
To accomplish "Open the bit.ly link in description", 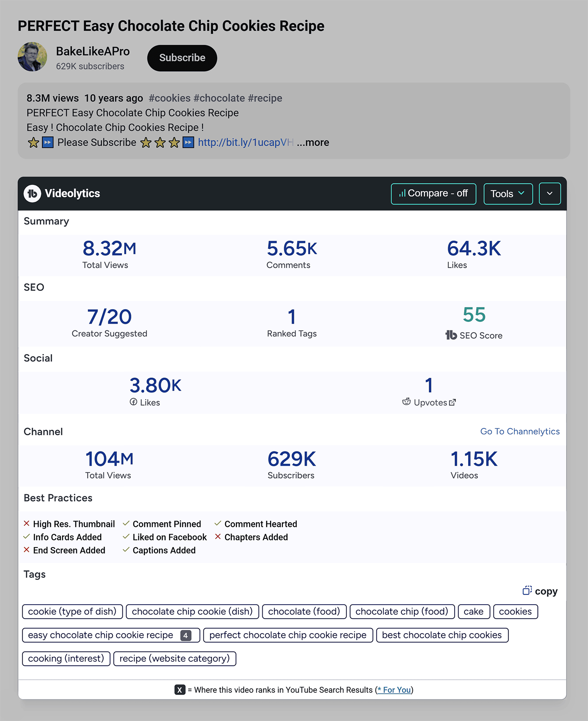I will click(x=246, y=142).
